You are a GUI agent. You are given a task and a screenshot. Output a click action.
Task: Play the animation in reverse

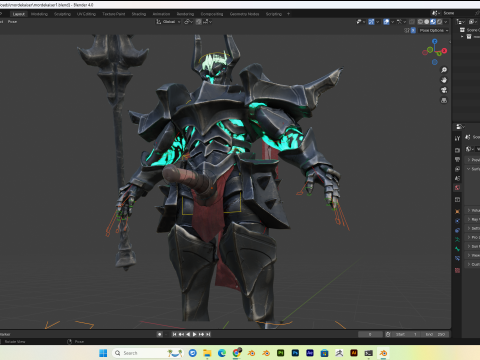click(x=188, y=334)
